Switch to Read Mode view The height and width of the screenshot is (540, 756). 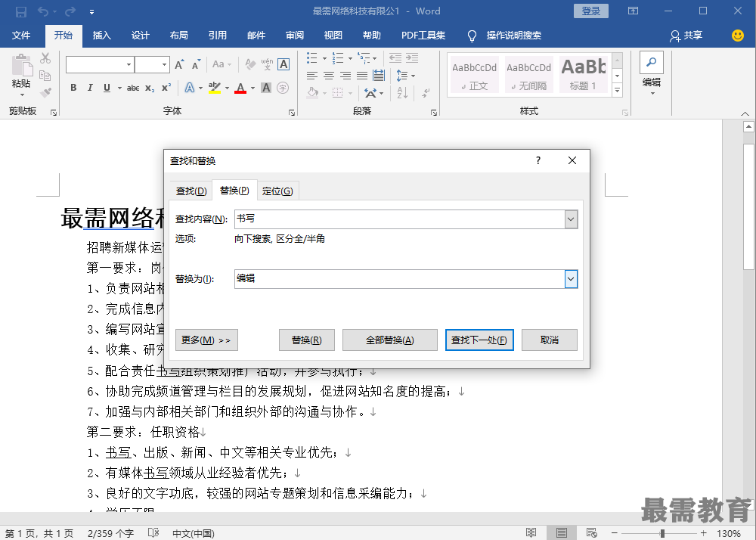tap(531, 532)
